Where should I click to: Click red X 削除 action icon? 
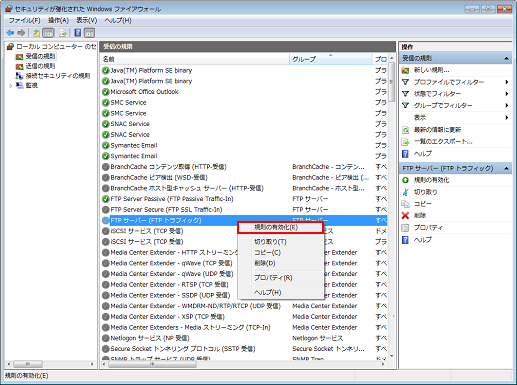(405, 216)
